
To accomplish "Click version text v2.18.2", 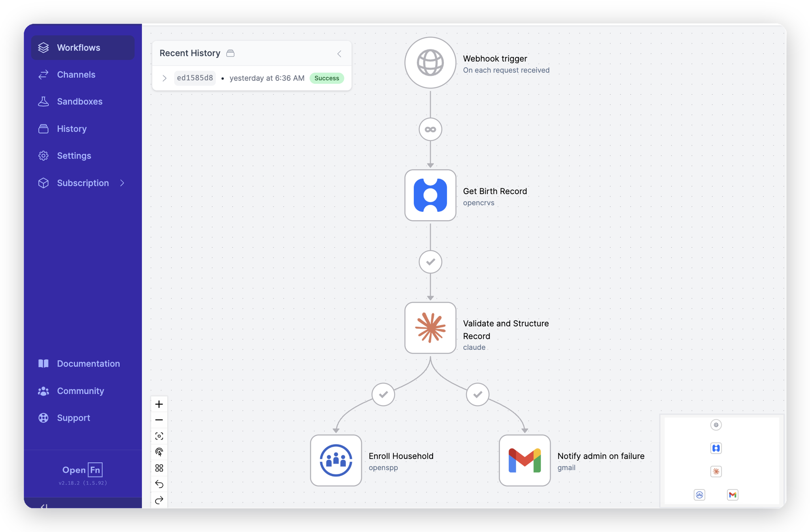I will pos(83,483).
